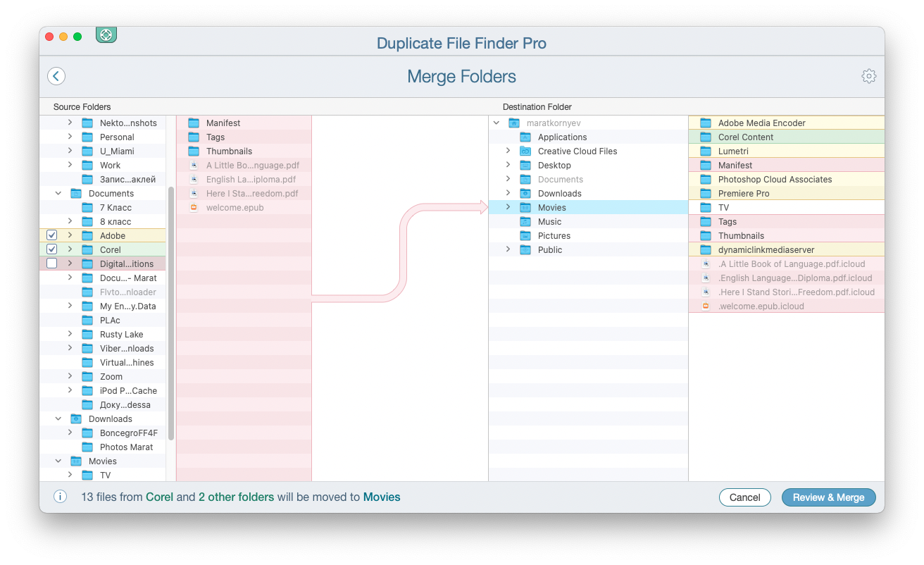The height and width of the screenshot is (565, 924).
Task: Select Photoshop Cloud Associates folder row
Action: click(786, 179)
